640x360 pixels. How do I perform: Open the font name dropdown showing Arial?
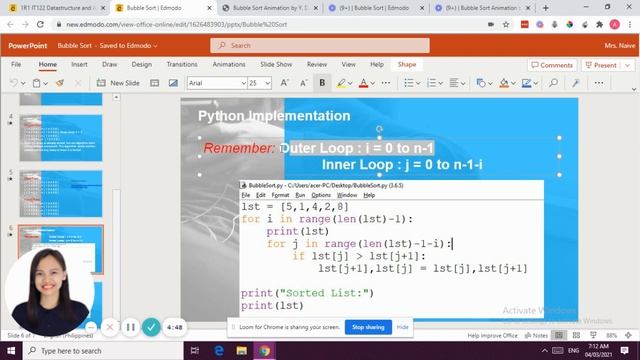tap(218, 83)
